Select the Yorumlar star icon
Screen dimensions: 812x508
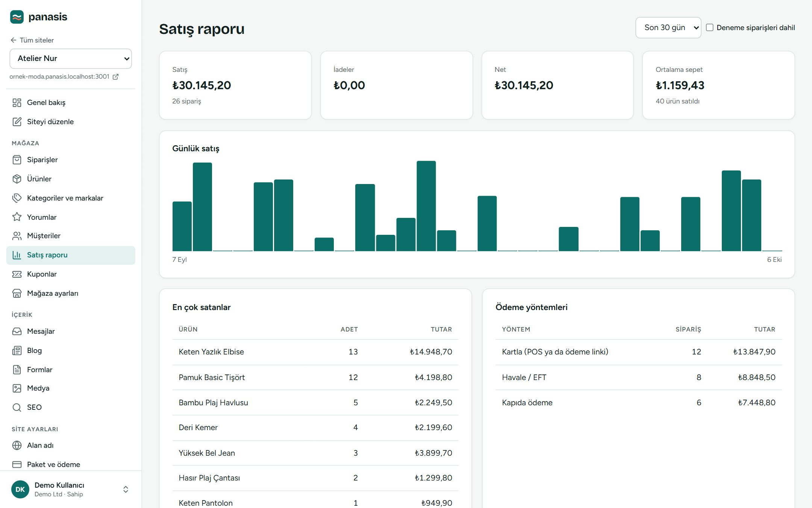point(17,217)
